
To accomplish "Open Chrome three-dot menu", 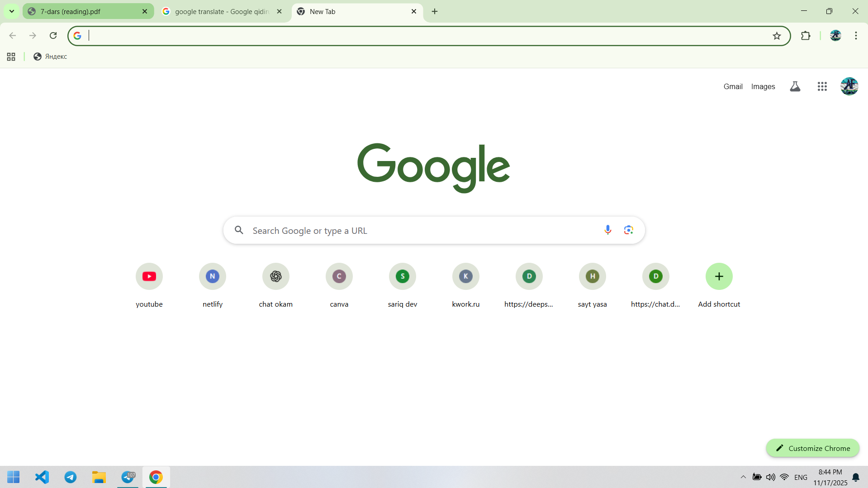I will [x=856, y=36].
